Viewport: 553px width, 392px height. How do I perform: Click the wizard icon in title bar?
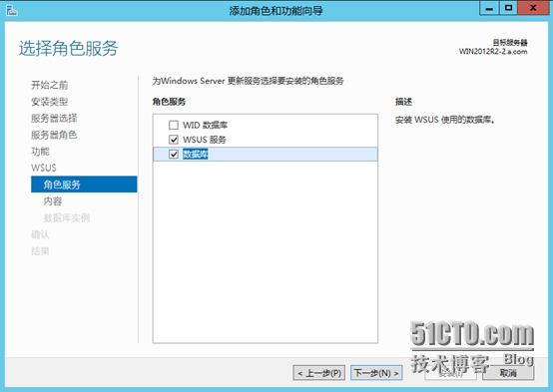(12, 11)
